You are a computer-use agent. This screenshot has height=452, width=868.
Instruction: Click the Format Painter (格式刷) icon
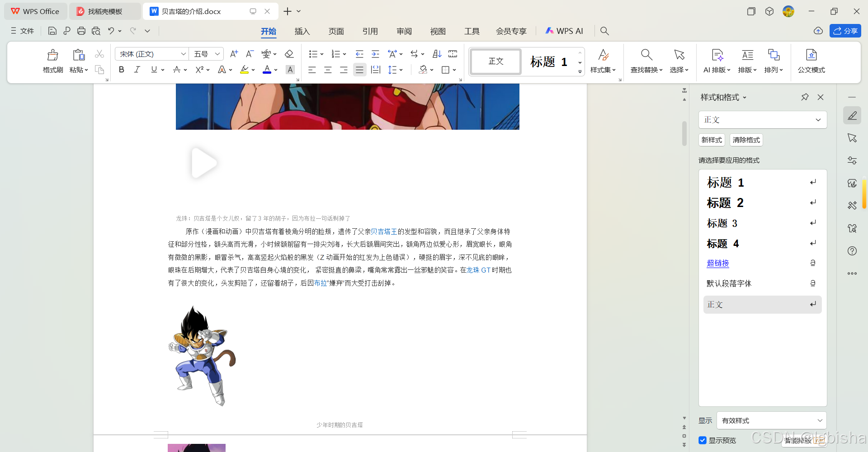tap(53, 55)
